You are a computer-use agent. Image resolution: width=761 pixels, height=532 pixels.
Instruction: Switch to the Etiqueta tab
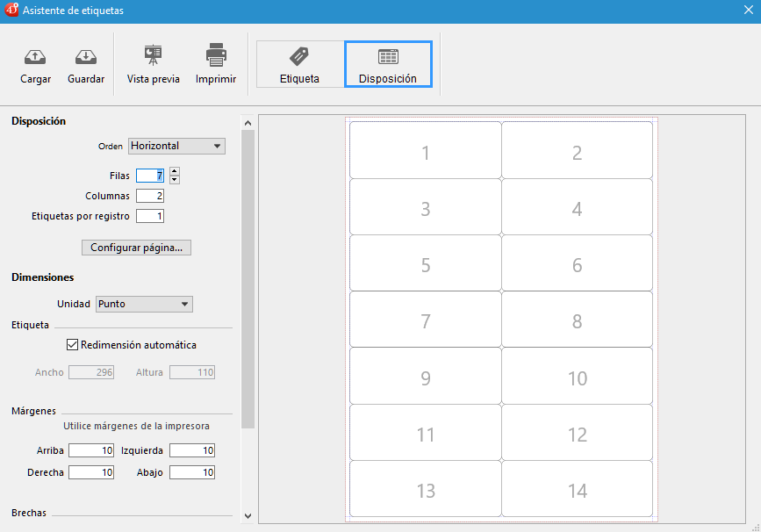pos(299,64)
